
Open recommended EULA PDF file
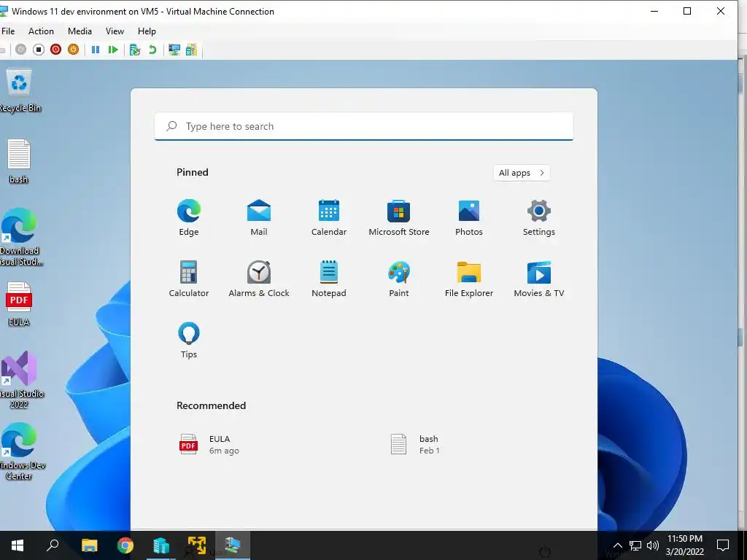[x=209, y=444]
